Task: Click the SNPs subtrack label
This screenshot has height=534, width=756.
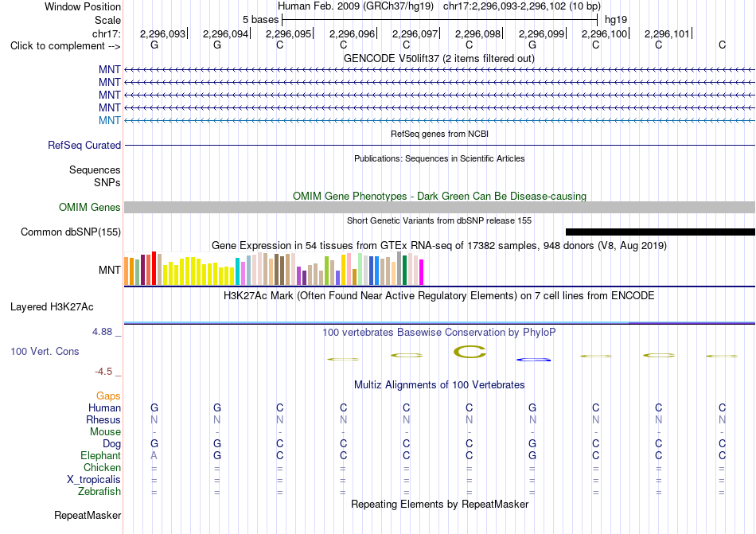Action: tap(107, 183)
